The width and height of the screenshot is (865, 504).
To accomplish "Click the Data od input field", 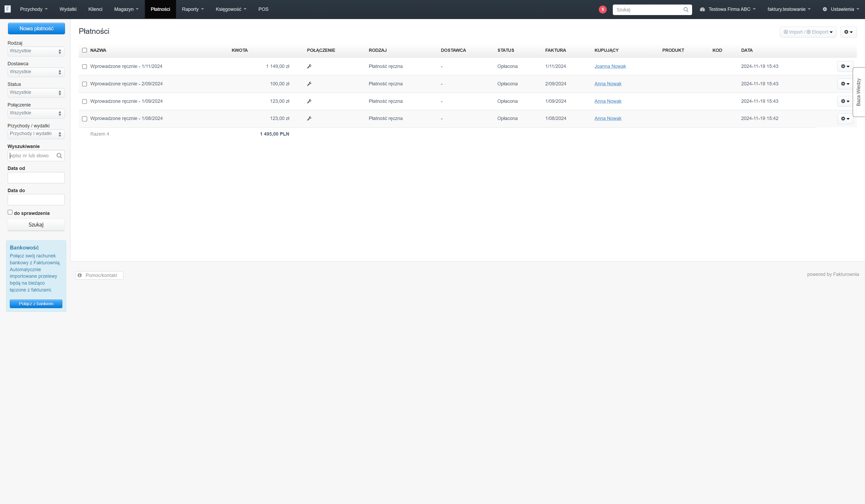I will (x=36, y=178).
